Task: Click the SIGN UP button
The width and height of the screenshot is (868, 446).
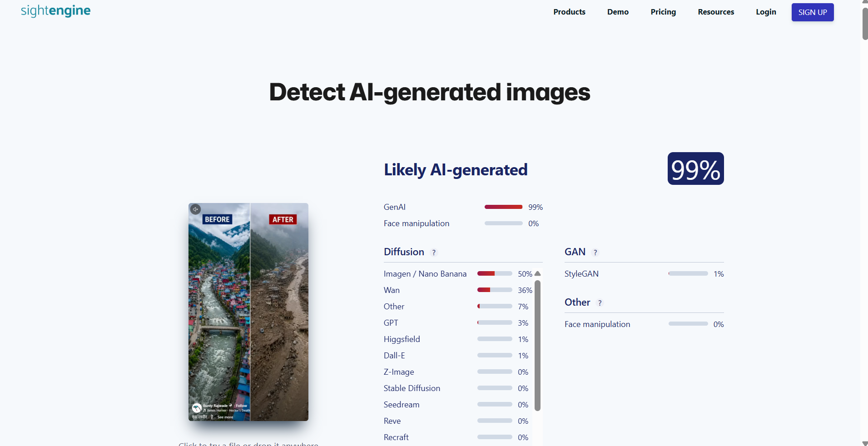Action: tap(813, 12)
